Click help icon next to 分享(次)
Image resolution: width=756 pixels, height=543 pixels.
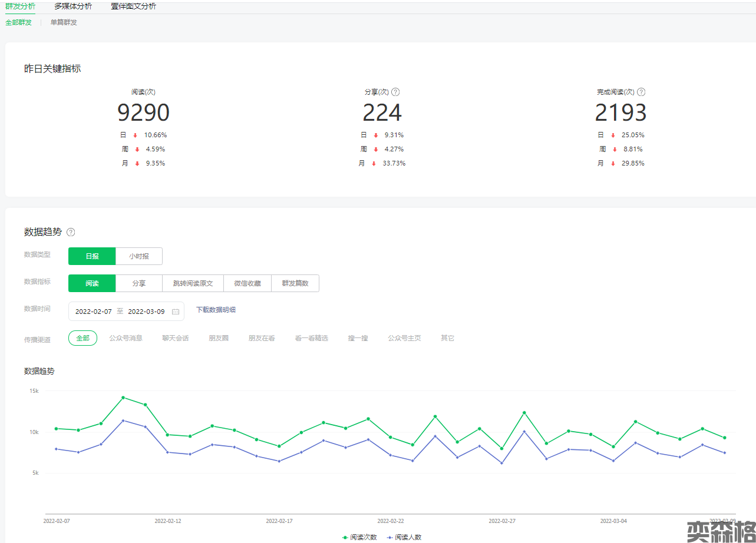click(x=395, y=92)
